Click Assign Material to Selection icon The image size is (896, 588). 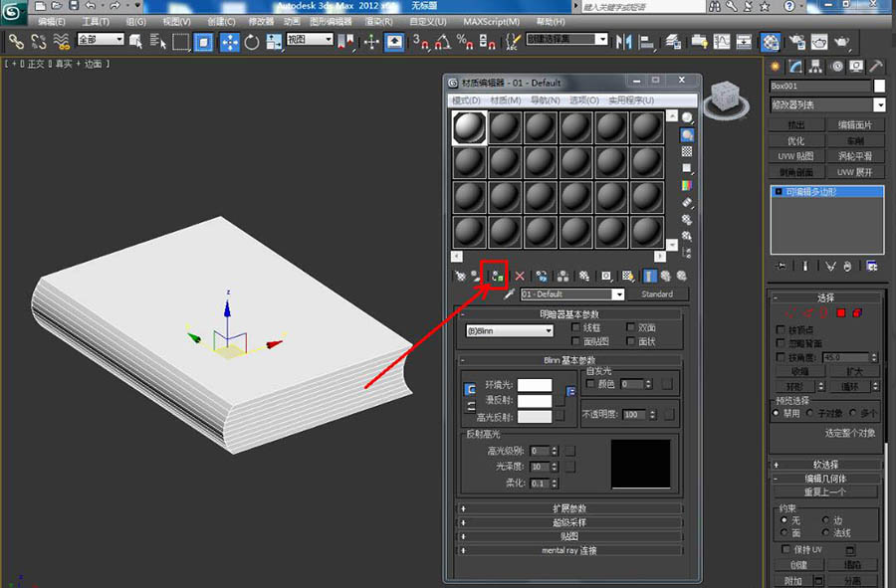[496, 276]
